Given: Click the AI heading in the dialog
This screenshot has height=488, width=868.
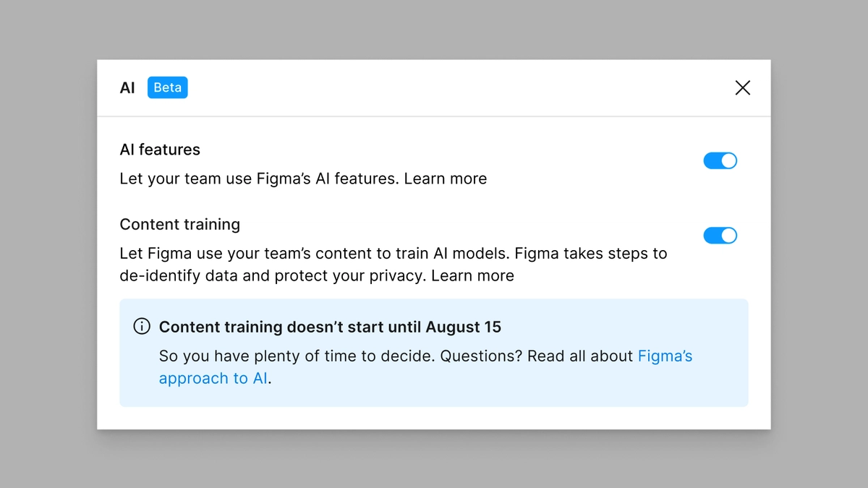Looking at the screenshot, I should [127, 87].
